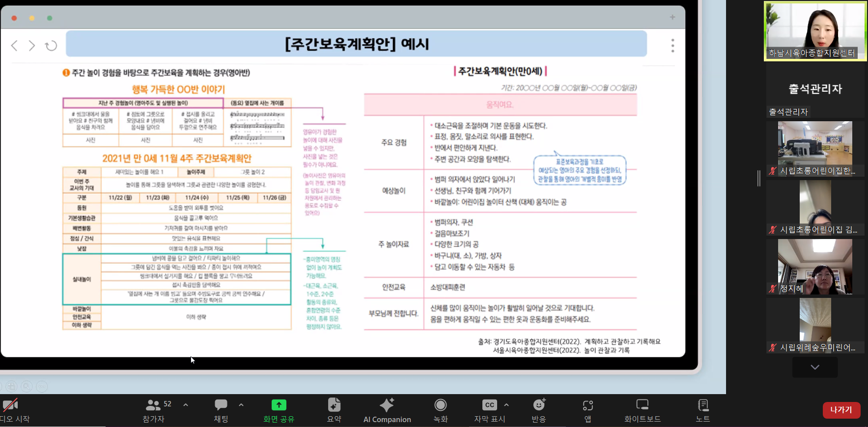Click the 안전교육 row label
The height and width of the screenshot is (427, 868).
(394, 287)
